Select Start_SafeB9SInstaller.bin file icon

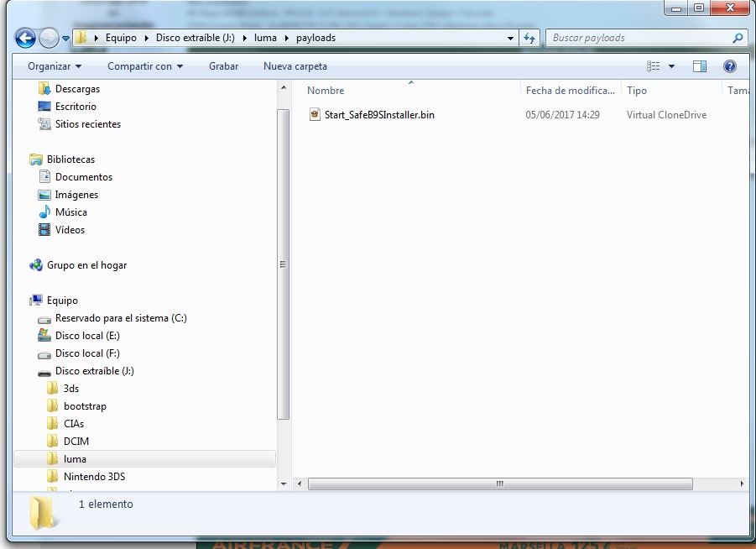pos(315,115)
